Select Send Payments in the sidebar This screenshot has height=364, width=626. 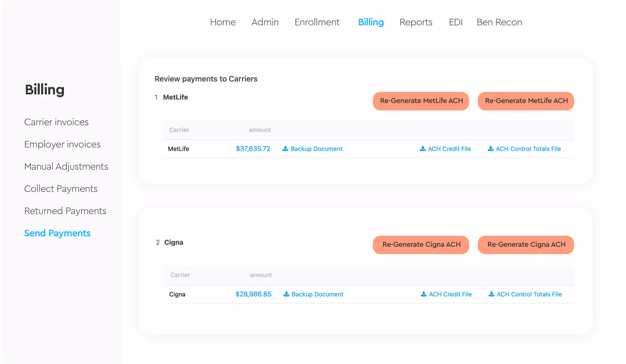57,233
